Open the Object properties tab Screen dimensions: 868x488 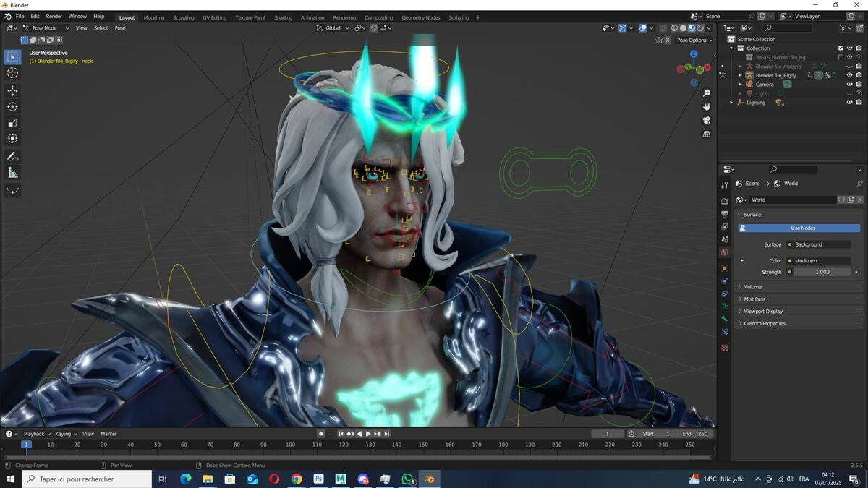[x=725, y=267]
